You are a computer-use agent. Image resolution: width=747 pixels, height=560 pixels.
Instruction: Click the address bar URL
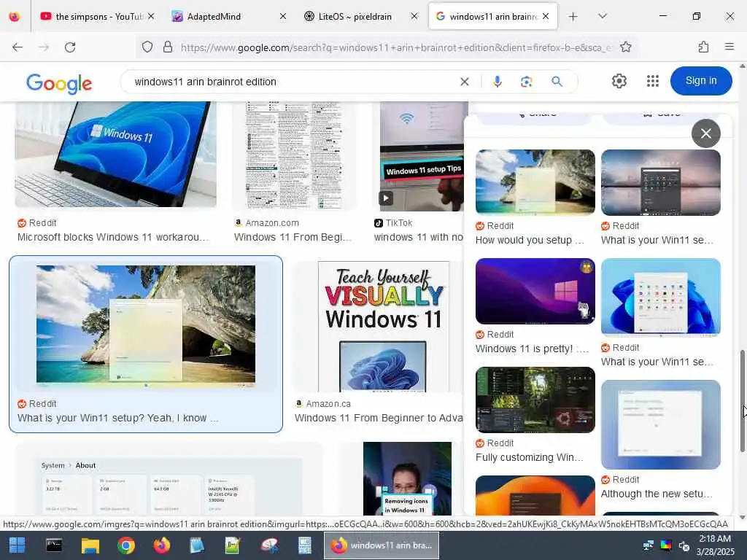[395, 47]
